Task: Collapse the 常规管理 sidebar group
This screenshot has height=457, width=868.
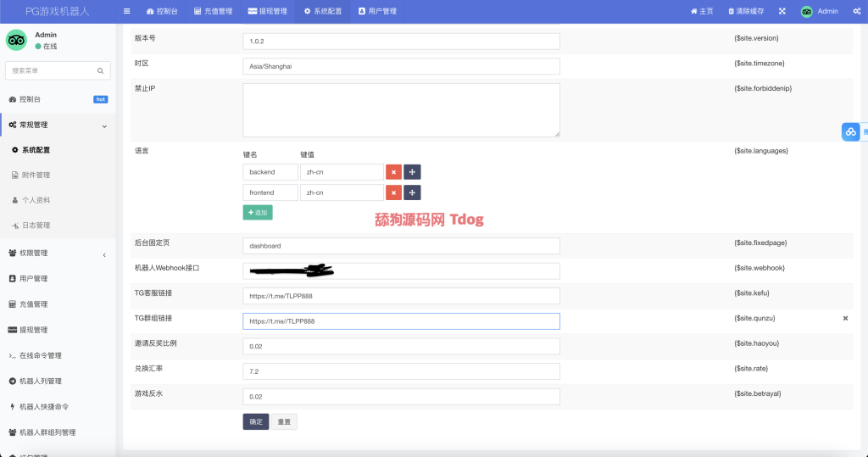Action: [x=104, y=125]
